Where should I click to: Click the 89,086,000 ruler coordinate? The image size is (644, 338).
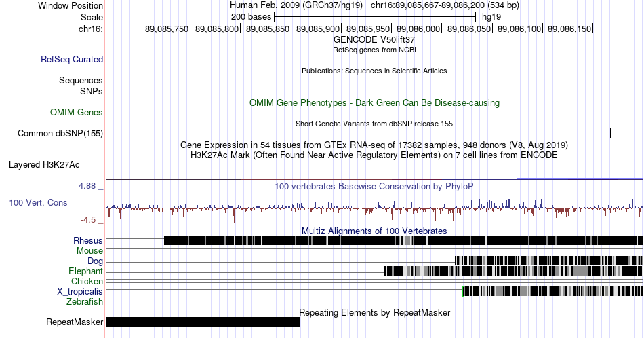point(418,29)
